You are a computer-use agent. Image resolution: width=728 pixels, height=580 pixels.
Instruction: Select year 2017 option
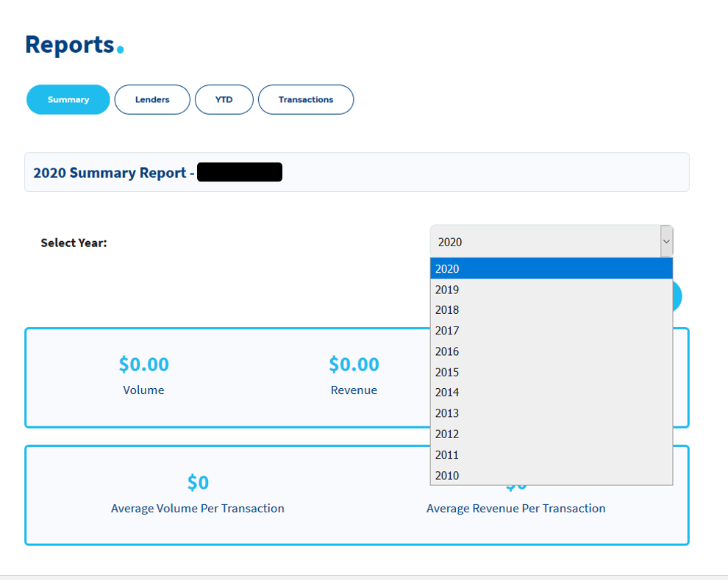[x=551, y=331]
